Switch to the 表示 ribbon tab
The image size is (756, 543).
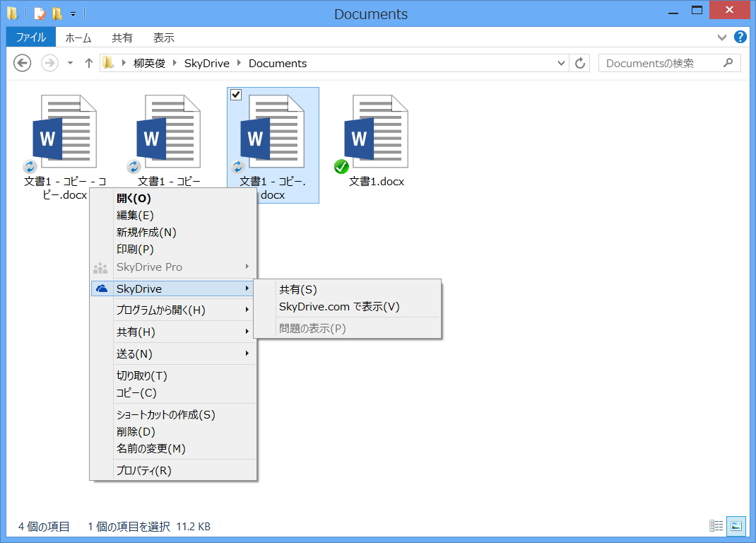pos(163,37)
